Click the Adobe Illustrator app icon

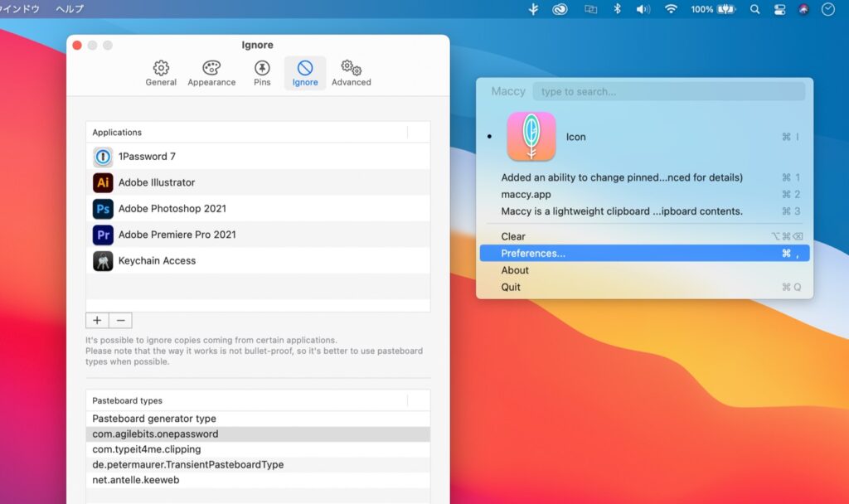[x=102, y=182]
